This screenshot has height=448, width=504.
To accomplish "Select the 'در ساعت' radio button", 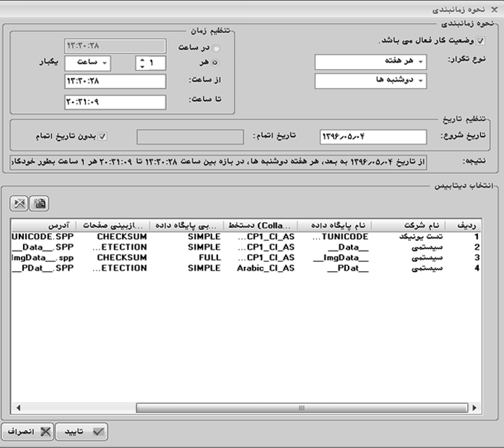I will (x=216, y=48).
